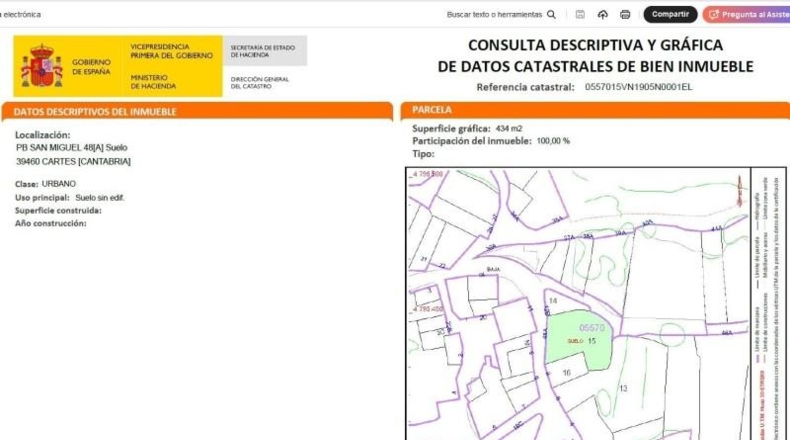This screenshot has height=440, width=790.
Task: Click 'MINISTERIO DE HACIENDA' text in the logo
Action: (154, 82)
